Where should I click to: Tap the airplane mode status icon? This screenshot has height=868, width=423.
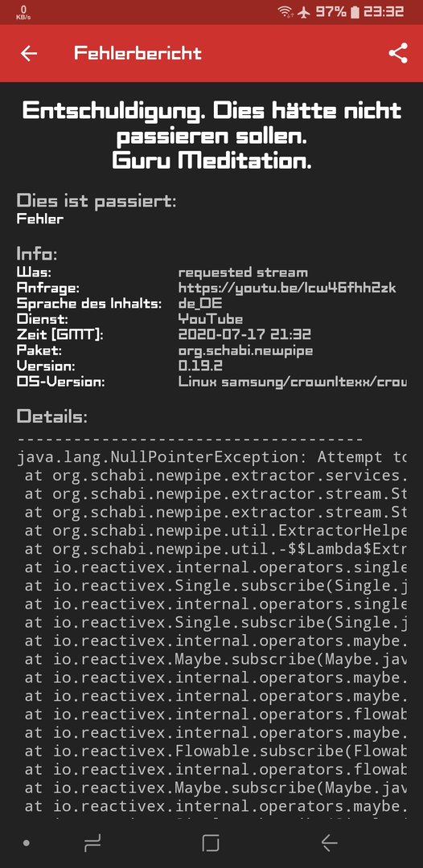coord(303,11)
